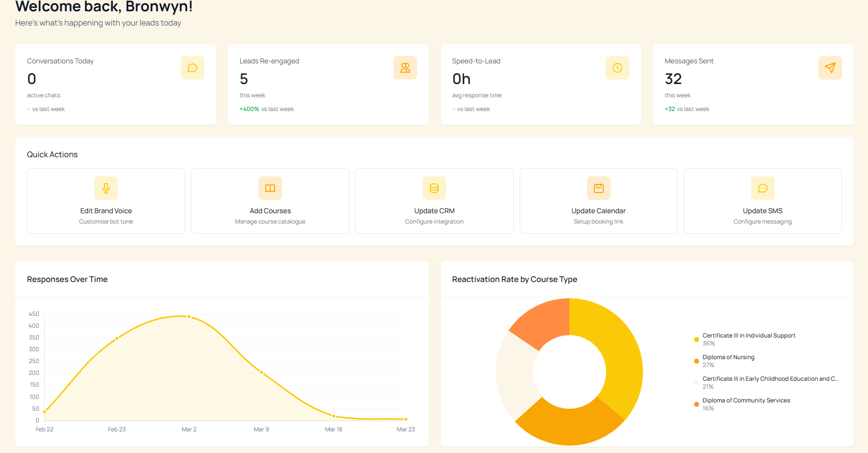The height and width of the screenshot is (453, 868).
Task: Click the yellow legend dot for Certificate III Individual Support
Action: pos(697,340)
